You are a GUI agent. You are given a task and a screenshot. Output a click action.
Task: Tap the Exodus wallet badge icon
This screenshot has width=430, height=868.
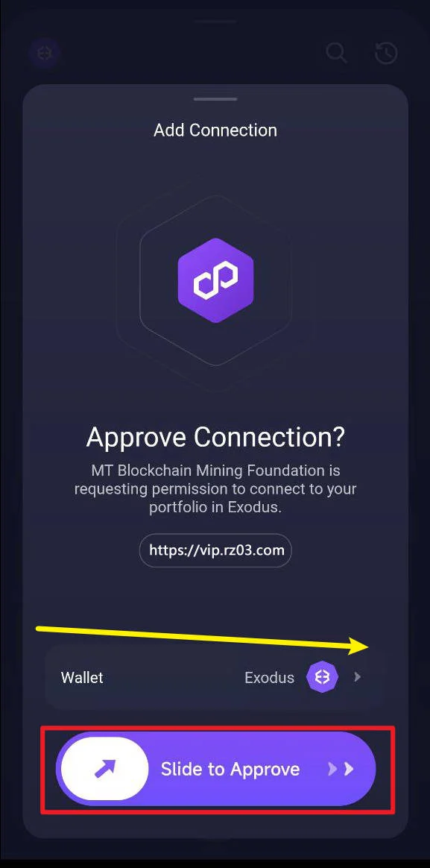(x=319, y=676)
